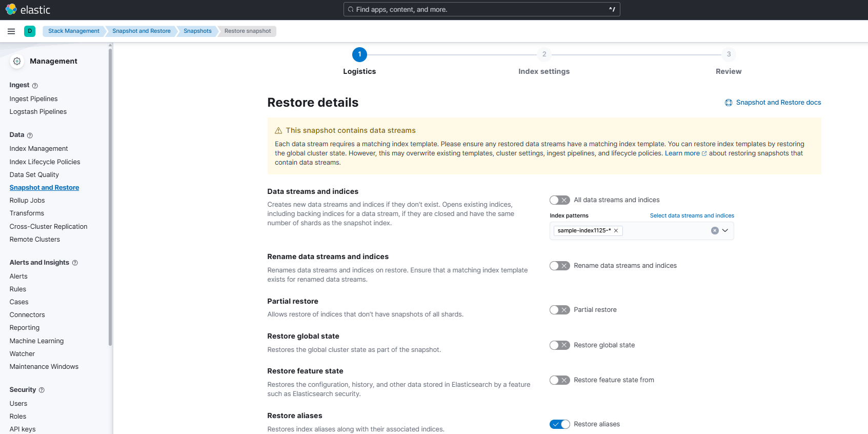Turn on Restore global state
The image size is (868, 434).
559,345
